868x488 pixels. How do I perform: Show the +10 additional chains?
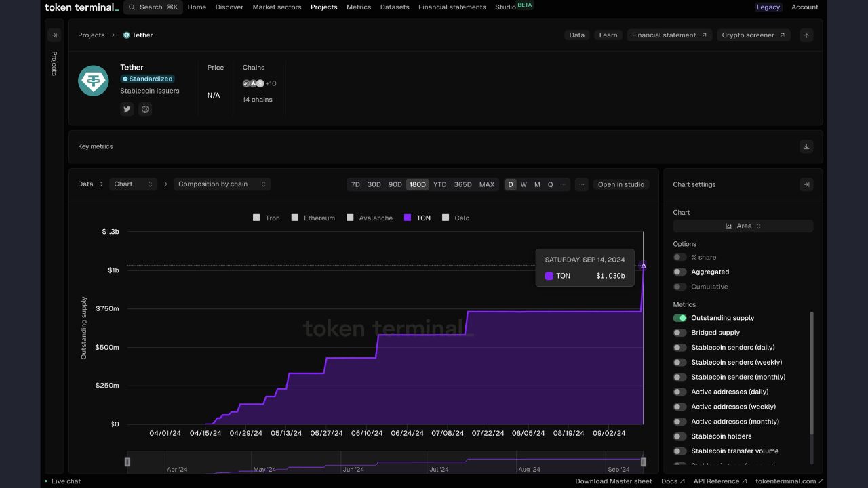pyautogui.click(x=271, y=83)
